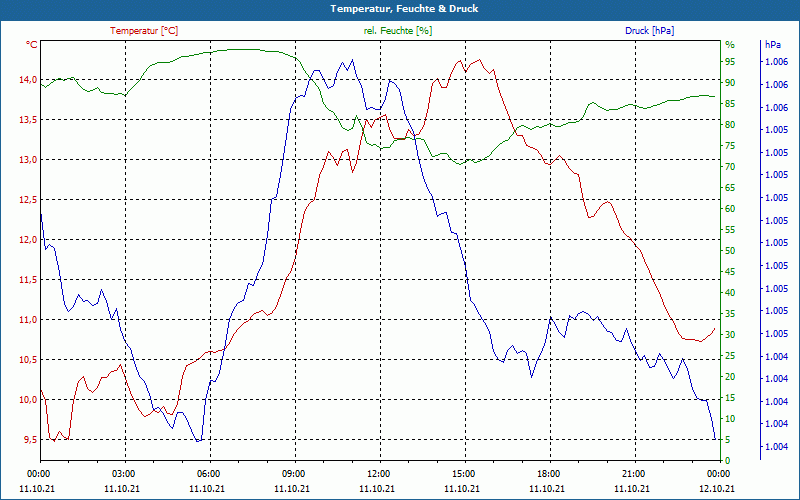Click the green '25' humidity axis value

click(730, 356)
